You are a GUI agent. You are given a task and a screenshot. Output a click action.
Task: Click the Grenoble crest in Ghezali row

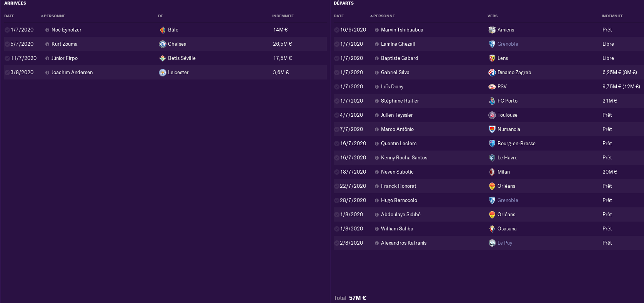click(x=492, y=44)
